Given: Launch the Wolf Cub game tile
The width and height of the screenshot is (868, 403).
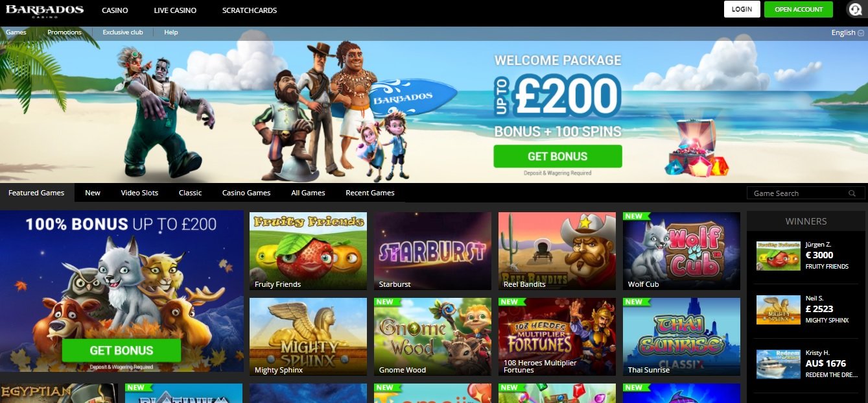Looking at the screenshot, I should [681, 251].
